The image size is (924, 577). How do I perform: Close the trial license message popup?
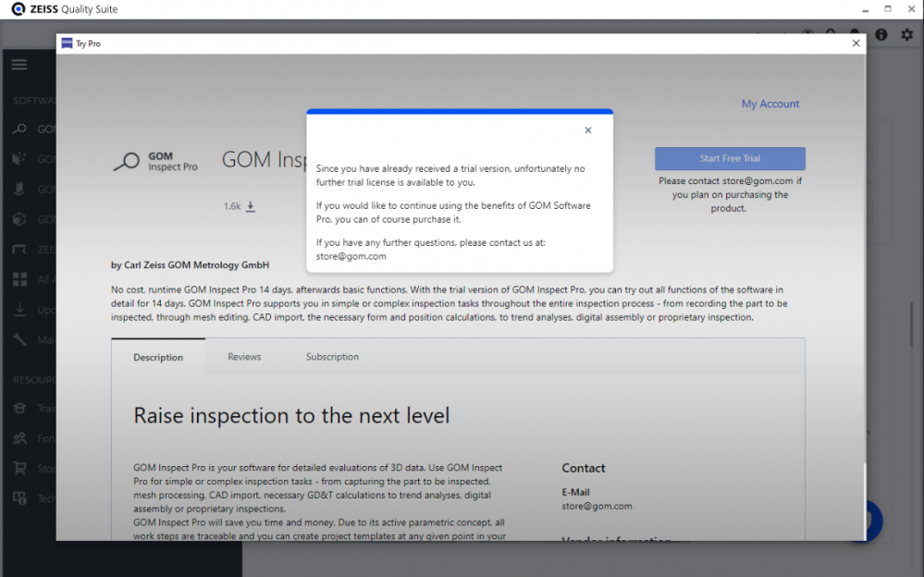click(x=587, y=130)
